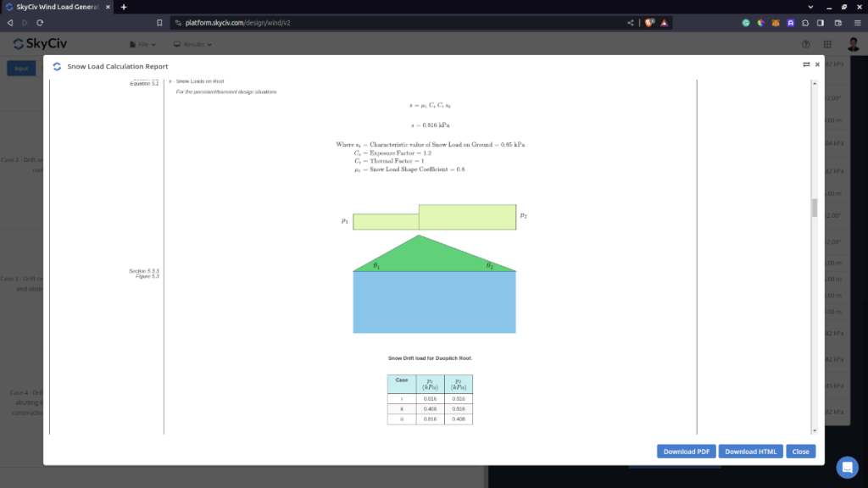The image size is (868, 488).
Task: Open a new browser tab
Action: [124, 7]
